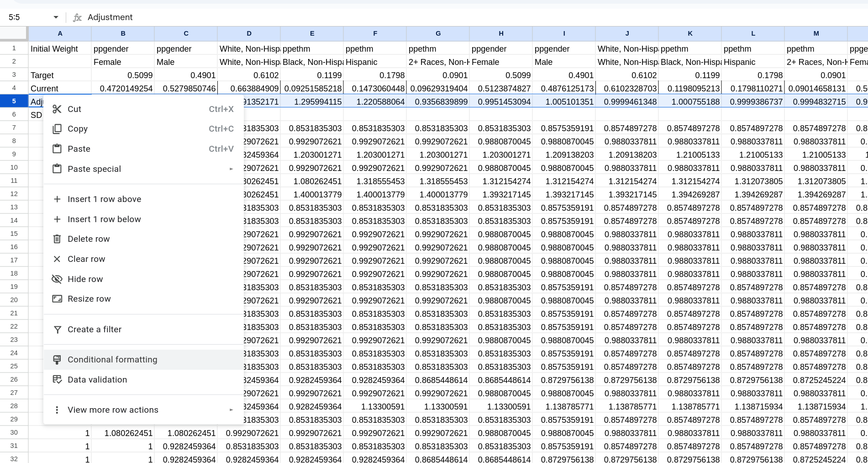
Task: Click the Data validation icon
Action: [x=57, y=380]
